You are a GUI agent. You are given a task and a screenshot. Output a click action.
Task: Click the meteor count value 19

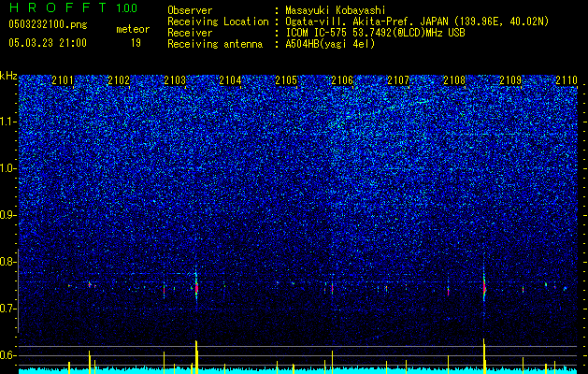click(x=136, y=43)
